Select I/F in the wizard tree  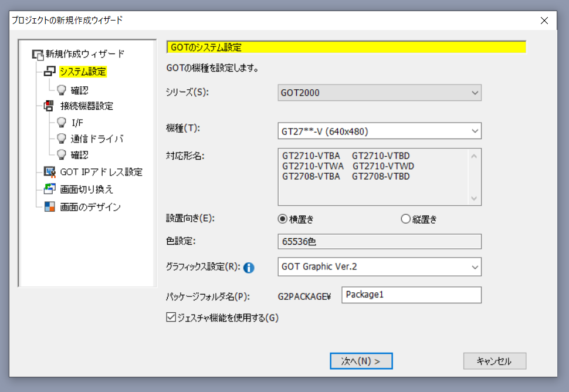coord(77,123)
